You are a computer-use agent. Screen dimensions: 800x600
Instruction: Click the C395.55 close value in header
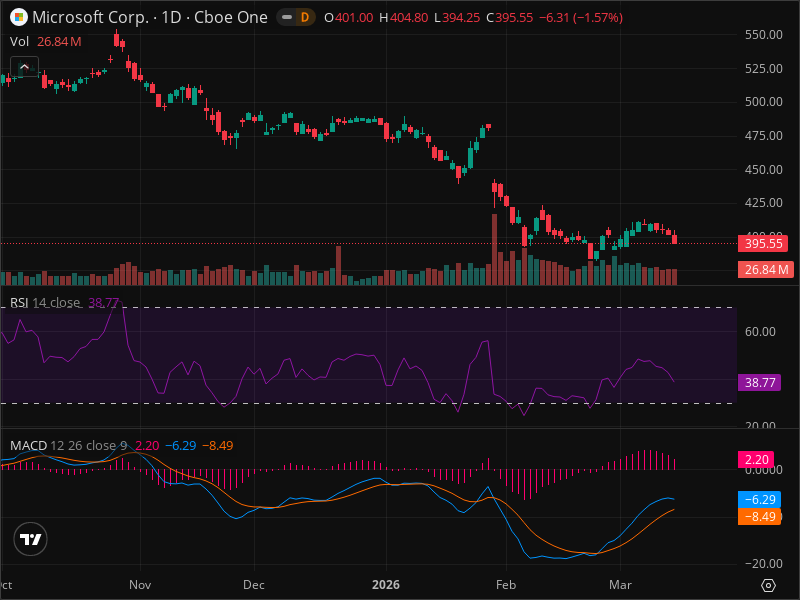[x=510, y=17]
